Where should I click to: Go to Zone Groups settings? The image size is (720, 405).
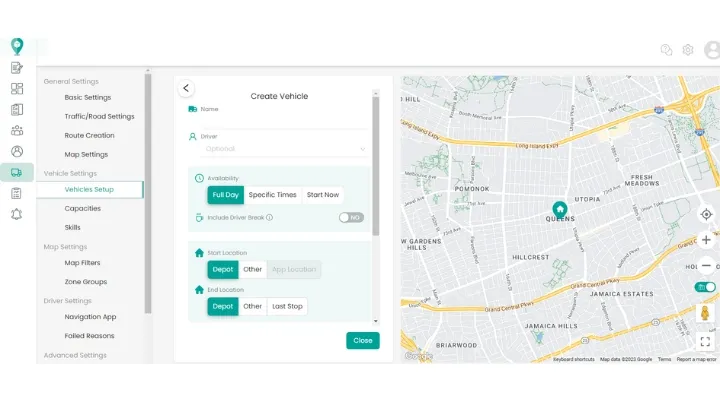[86, 282]
